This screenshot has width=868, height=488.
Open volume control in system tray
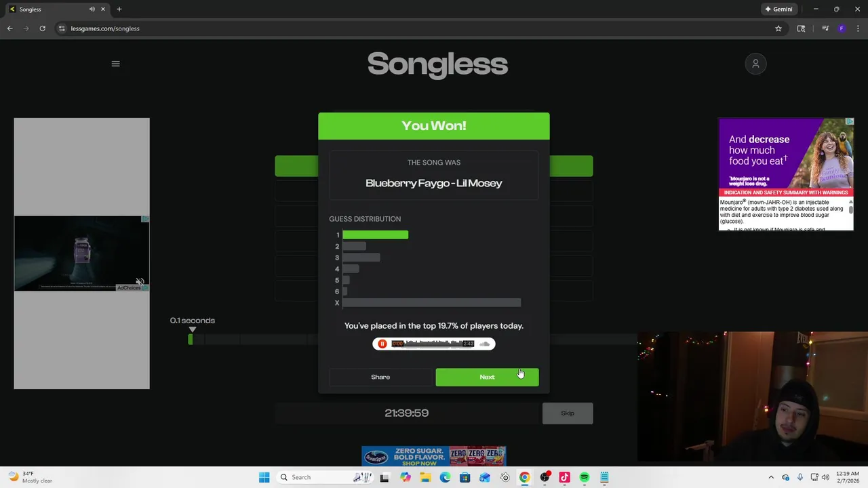[825, 477]
